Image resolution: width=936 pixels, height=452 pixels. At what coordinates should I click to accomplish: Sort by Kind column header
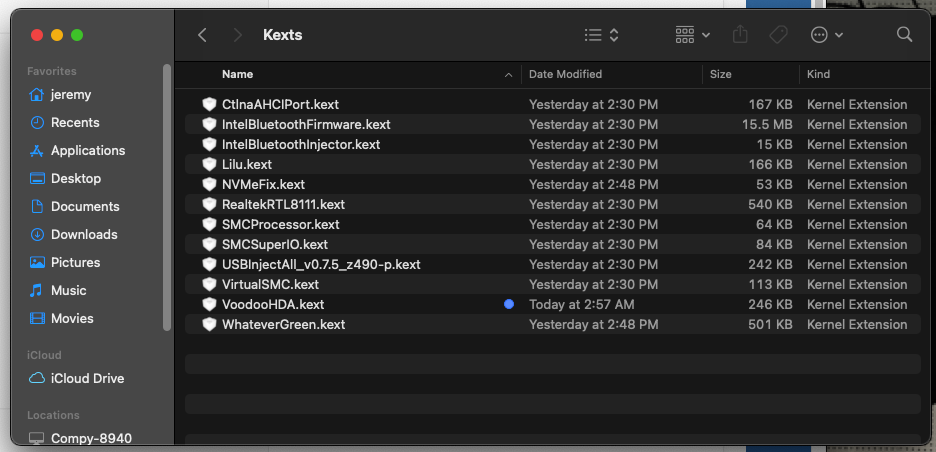[818, 75]
